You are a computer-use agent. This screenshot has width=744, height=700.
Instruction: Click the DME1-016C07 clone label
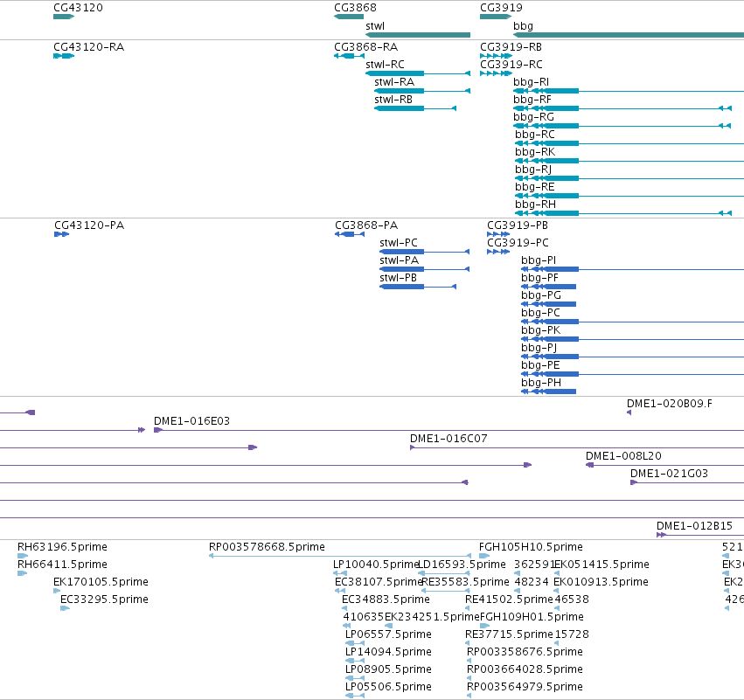point(448,439)
